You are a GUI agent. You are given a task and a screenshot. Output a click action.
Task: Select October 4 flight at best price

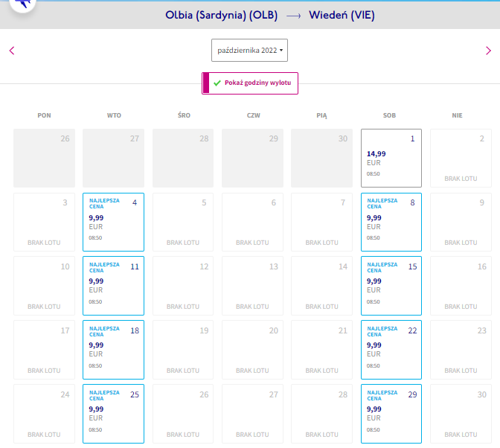point(113,222)
